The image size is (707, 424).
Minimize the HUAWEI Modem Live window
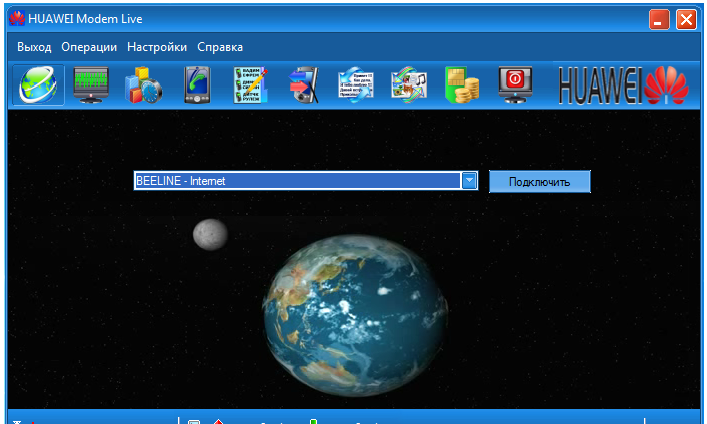[659, 19]
